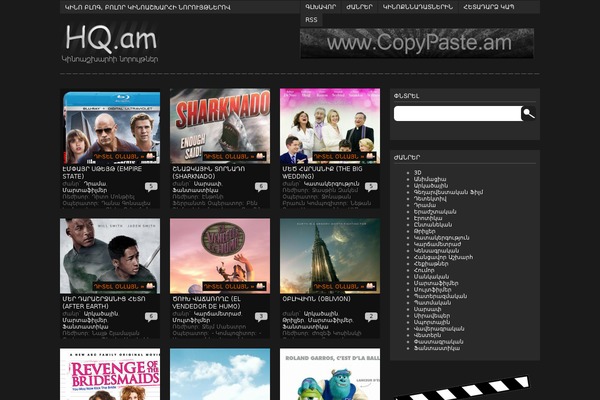Select the Հեքիաթներ genre
Screen dimensions: 600x400
(431, 264)
